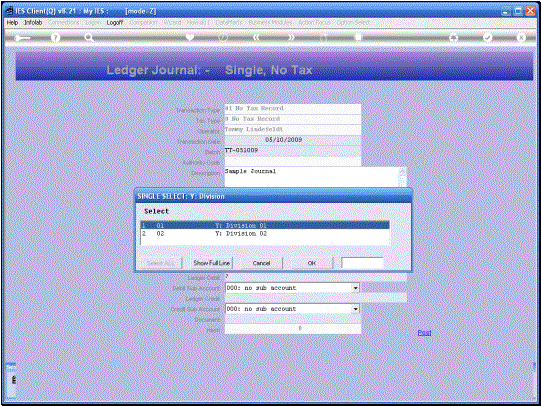Click the Show Full Line button
The image size is (541, 406).
tap(212, 263)
